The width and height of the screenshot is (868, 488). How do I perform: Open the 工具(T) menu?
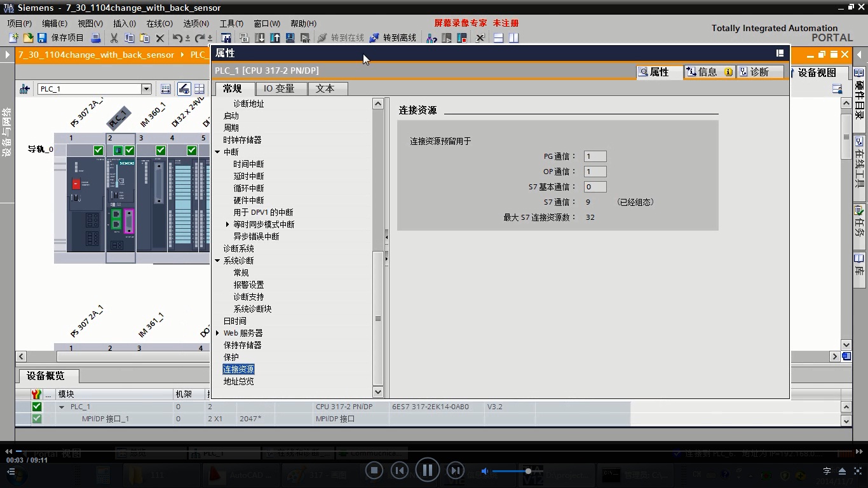pyautogui.click(x=231, y=24)
